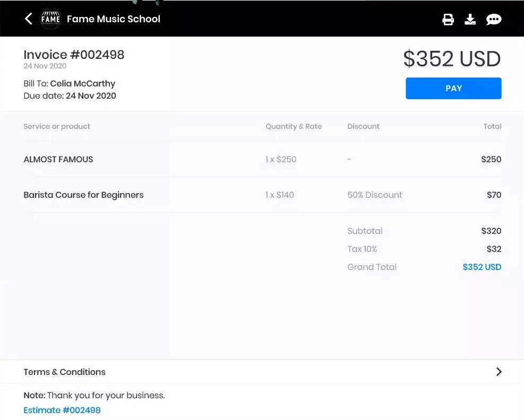The height and width of the screenshot is (420, 524).
Task: Select the Fame Music School header title
Action: click(114, 19)
